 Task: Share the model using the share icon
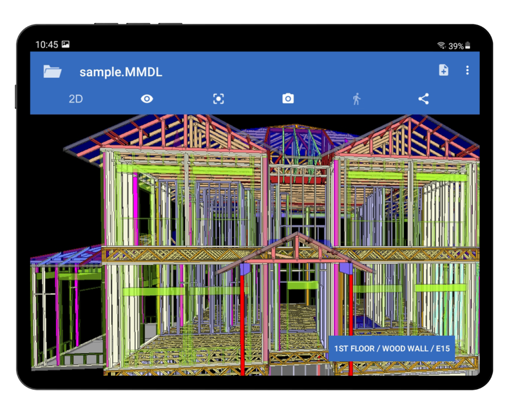pyautogui.click(x=423, y=99)
